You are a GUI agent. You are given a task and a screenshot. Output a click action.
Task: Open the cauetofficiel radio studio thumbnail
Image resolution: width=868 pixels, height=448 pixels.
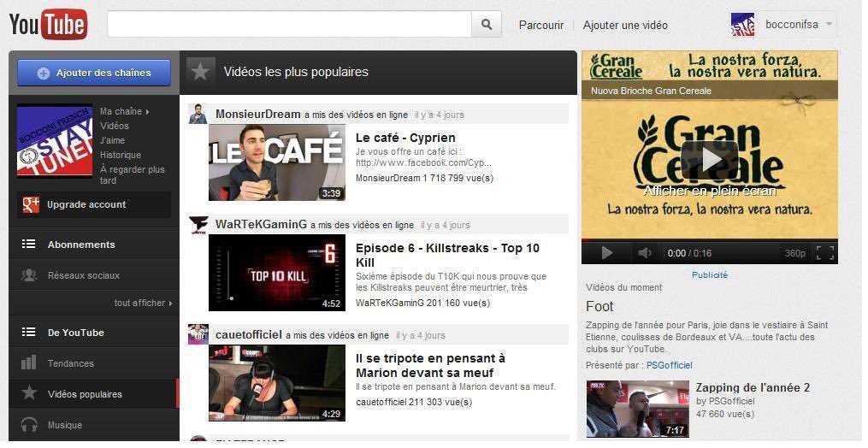(x=277, y=383)
